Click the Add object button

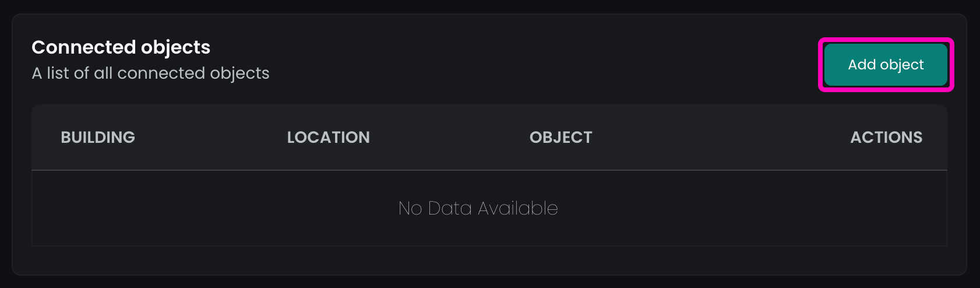pyautogui.click(x=886, y=65)
